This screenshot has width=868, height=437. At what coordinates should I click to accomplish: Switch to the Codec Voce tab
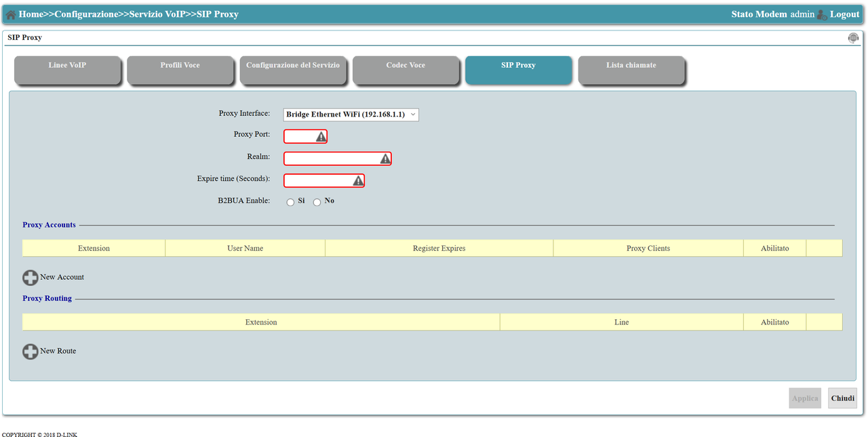(406, 70)
